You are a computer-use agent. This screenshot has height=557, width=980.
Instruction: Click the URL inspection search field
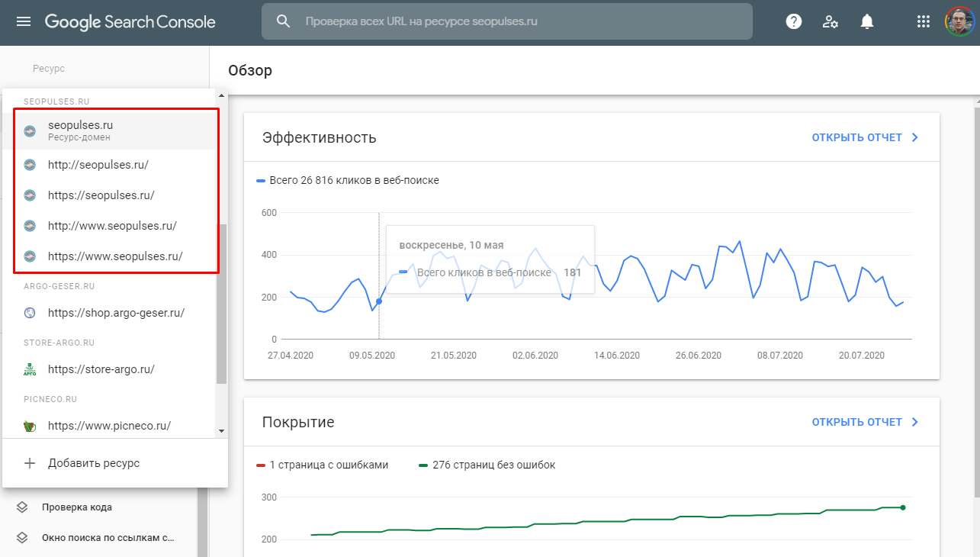(x=507, y=21)
